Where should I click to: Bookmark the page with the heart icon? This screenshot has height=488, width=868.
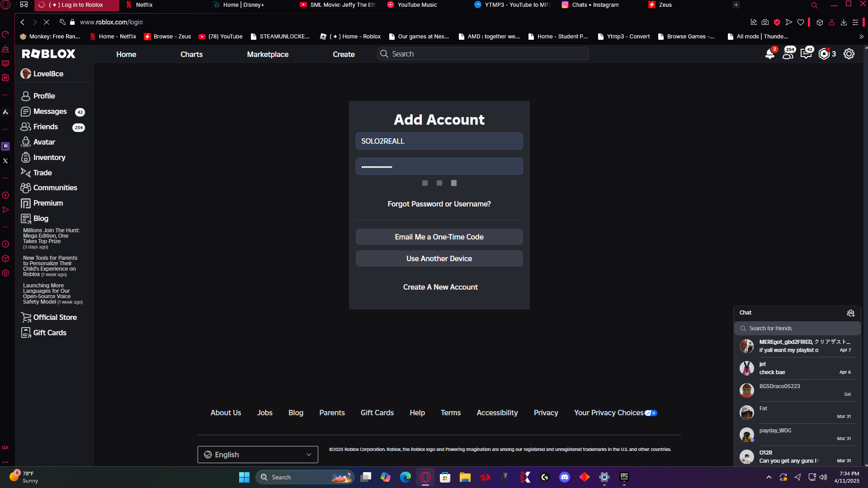pyautogui.click(x=801, y=22)
